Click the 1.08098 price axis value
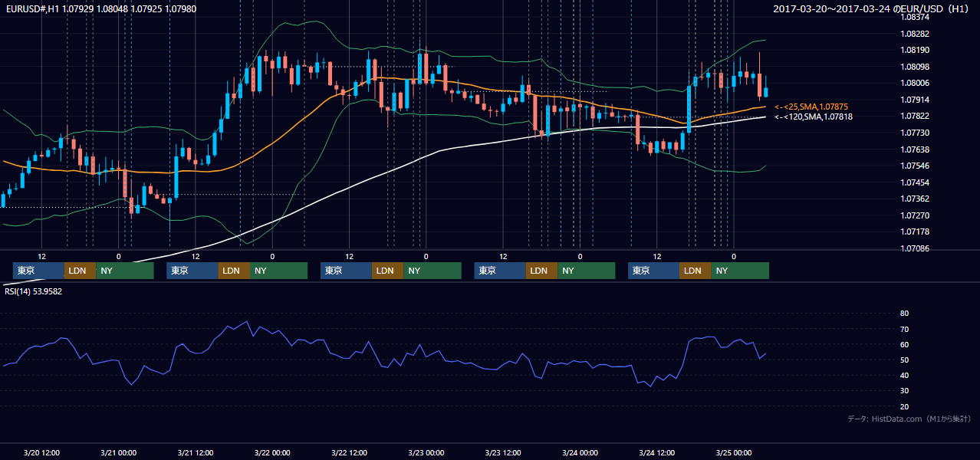Viewport: 980px width, 460px height. click(915, 67)
